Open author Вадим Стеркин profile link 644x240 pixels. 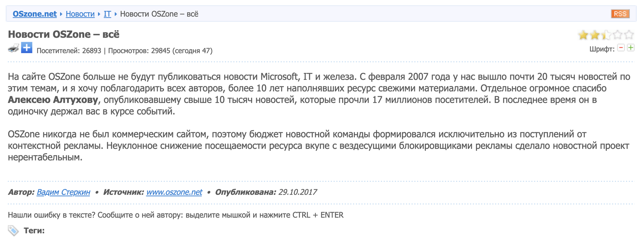coord(63,192)
